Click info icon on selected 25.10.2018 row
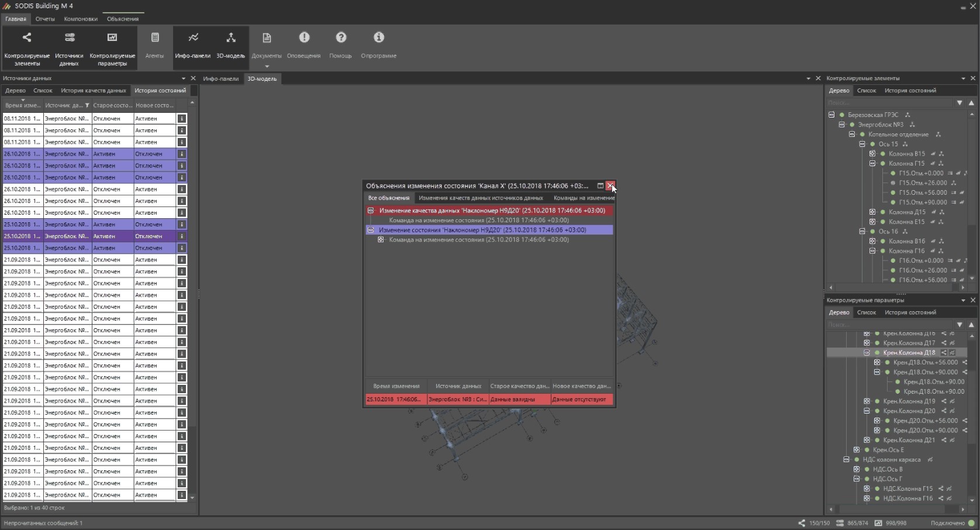Screen dimensions: 980x530 tap(182, 236)
